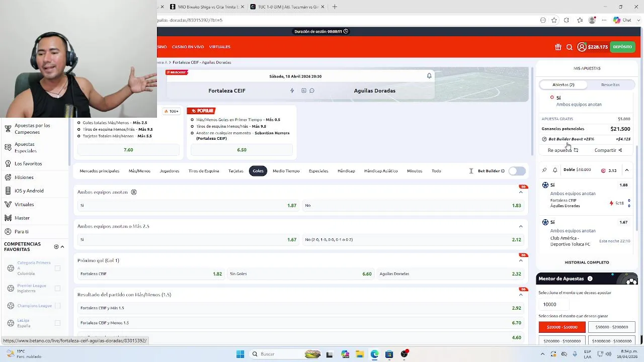
Task: Select the $50000 - $200000 win range
Action: coord(611,327)
